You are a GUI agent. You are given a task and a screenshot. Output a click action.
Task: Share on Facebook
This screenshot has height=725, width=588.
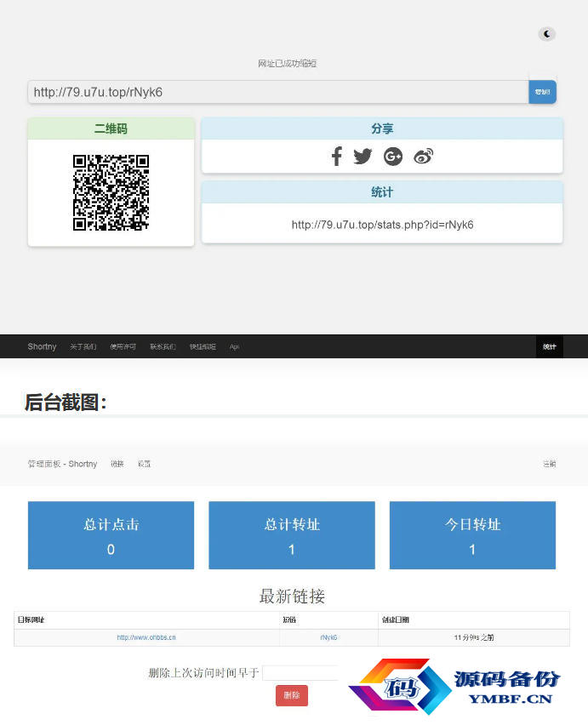pyautogui.click(x=336, y=157)
